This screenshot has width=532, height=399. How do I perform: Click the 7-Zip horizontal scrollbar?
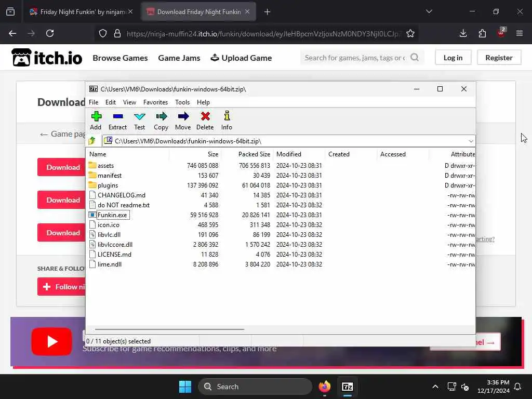(170, 329)
